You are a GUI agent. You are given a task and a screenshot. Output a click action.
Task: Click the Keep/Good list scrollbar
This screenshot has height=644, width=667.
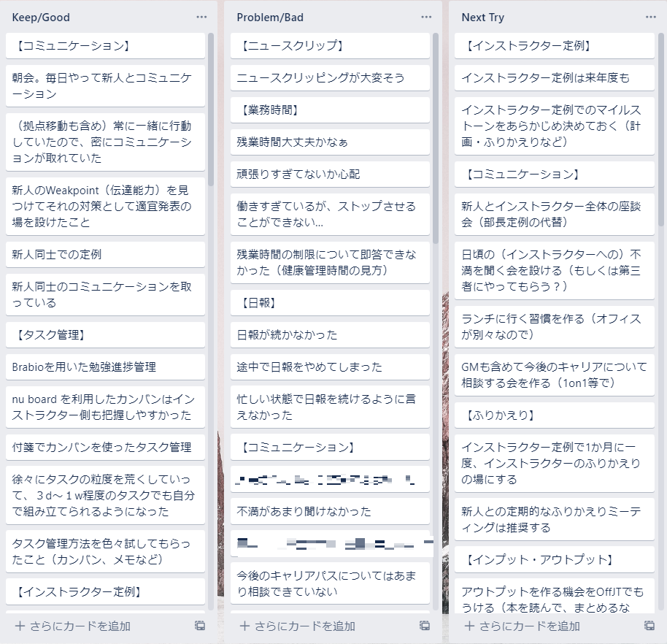211,110
